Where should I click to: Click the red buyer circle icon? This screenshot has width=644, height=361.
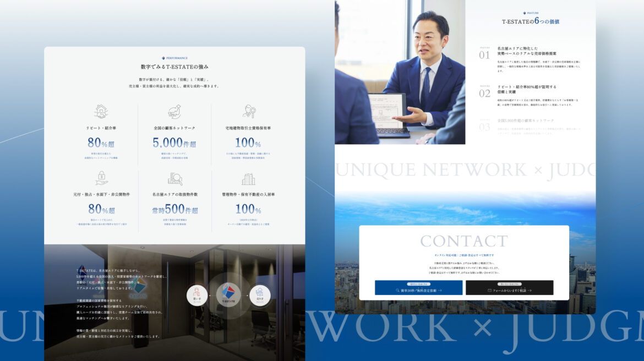click(x=197, y=295)
